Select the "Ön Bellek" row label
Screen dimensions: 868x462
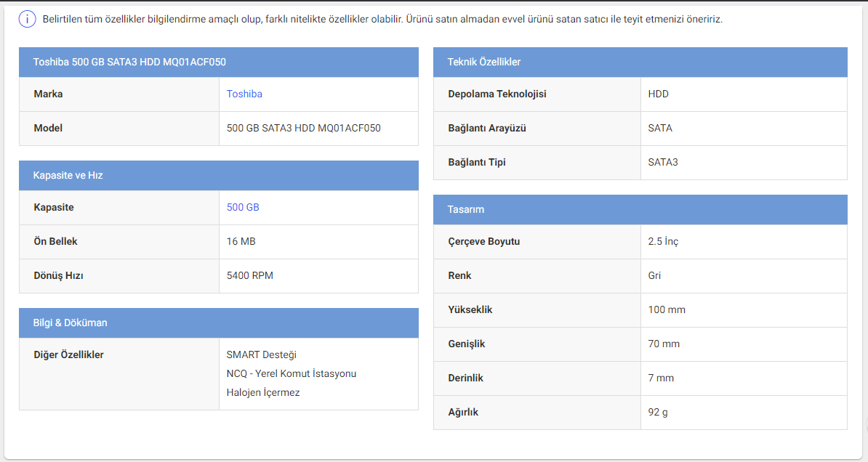[55, 242]
